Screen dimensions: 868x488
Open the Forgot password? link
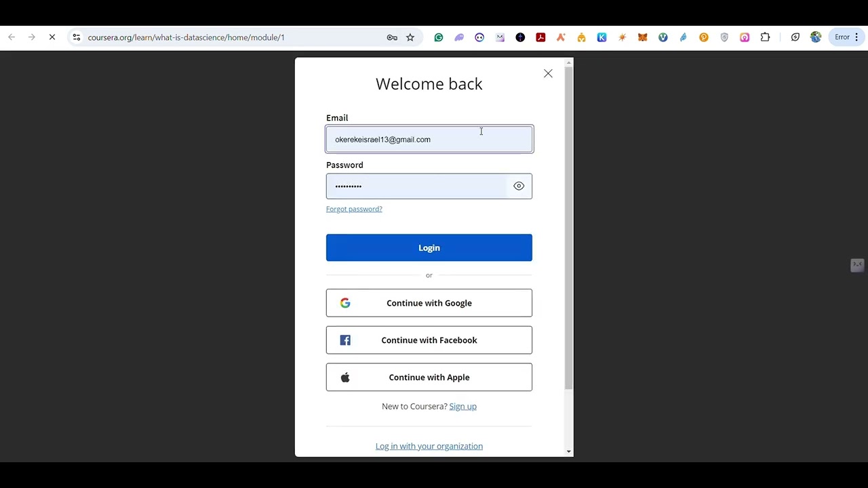pos(354,209)
